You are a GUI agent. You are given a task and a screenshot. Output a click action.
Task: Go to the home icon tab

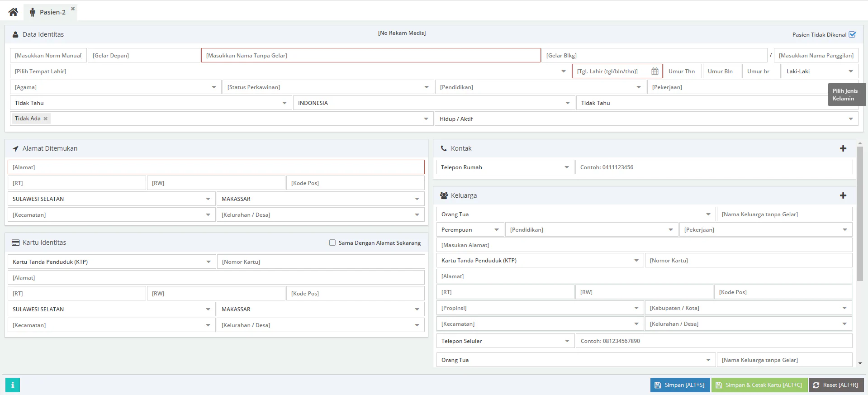[x=13, y=12]
